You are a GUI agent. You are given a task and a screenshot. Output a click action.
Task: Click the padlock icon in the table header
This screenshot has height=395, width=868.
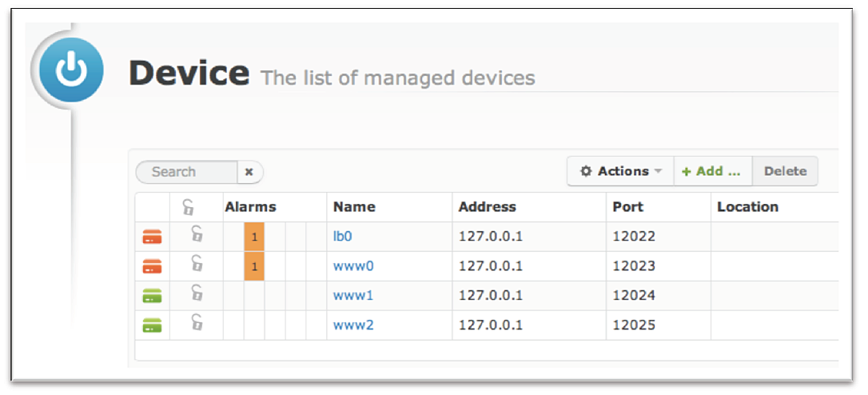coord(188,208)
